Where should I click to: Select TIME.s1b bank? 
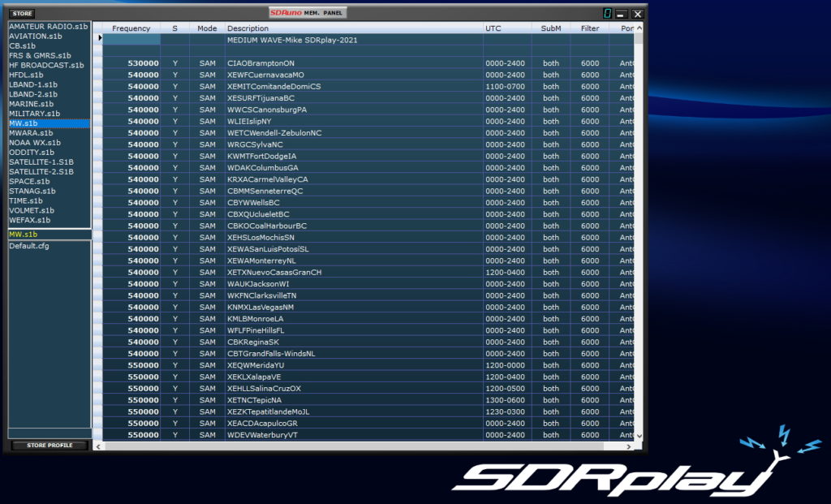coord(49,200)
